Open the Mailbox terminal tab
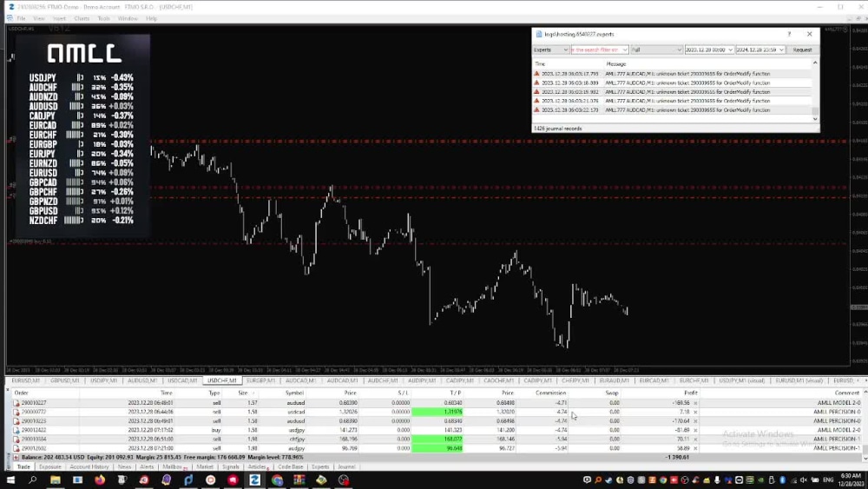Image resolution: width=868 pixels, height=489 pixels. click(x=173, y=466)
